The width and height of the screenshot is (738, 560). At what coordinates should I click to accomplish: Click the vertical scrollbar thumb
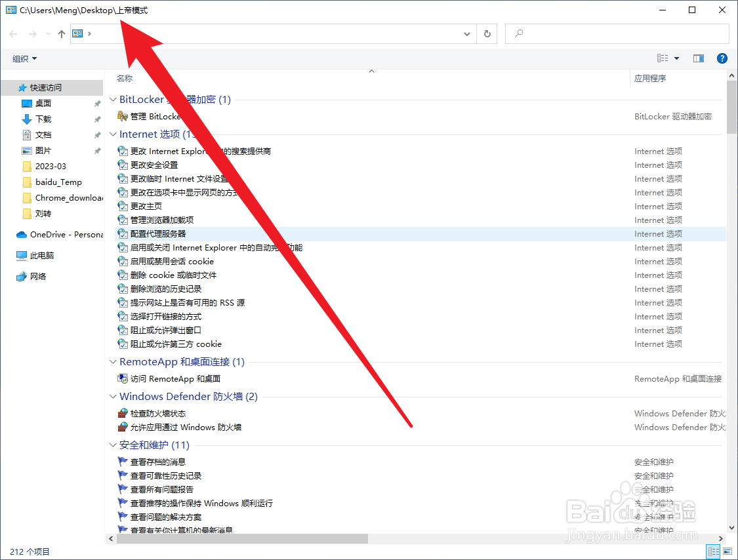point(731,108)
